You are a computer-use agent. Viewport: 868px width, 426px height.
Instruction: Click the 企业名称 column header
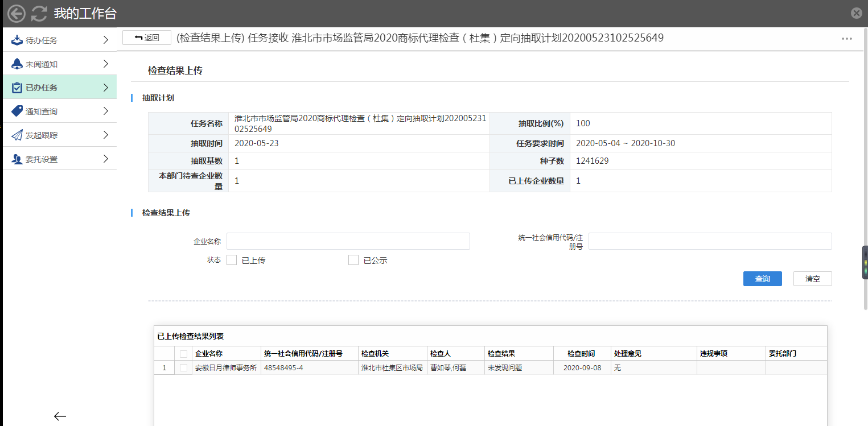(x=226, y=353)
